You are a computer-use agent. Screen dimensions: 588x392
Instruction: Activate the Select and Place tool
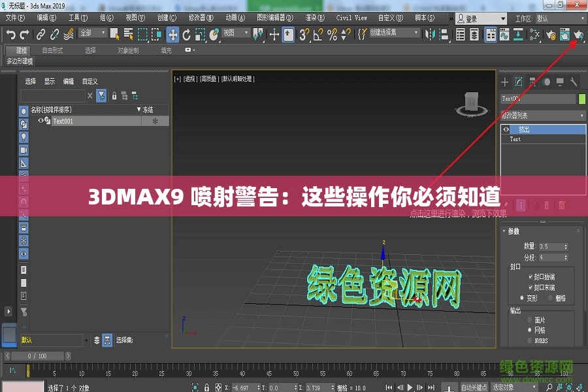coord(214,35)
